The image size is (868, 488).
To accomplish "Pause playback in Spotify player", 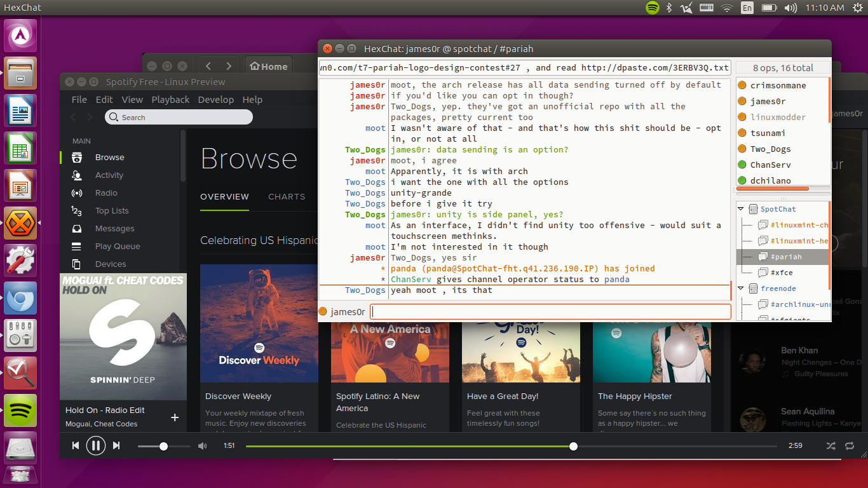I will (95, 446).
